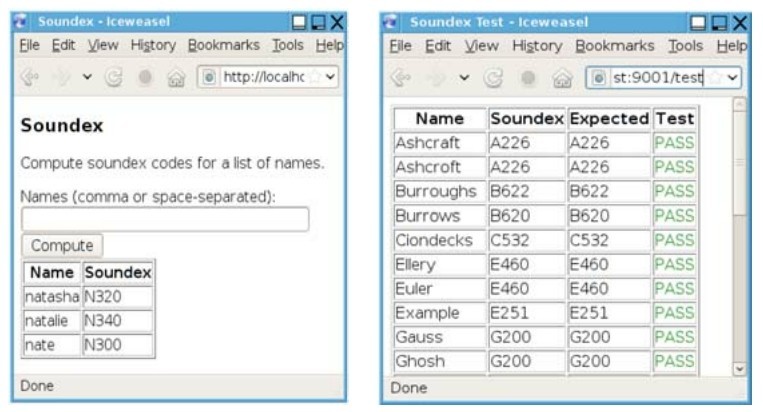The height and width of the screenshot is (412, 763).
Task: Go home in the Soundex window
Action: point(176,77)
